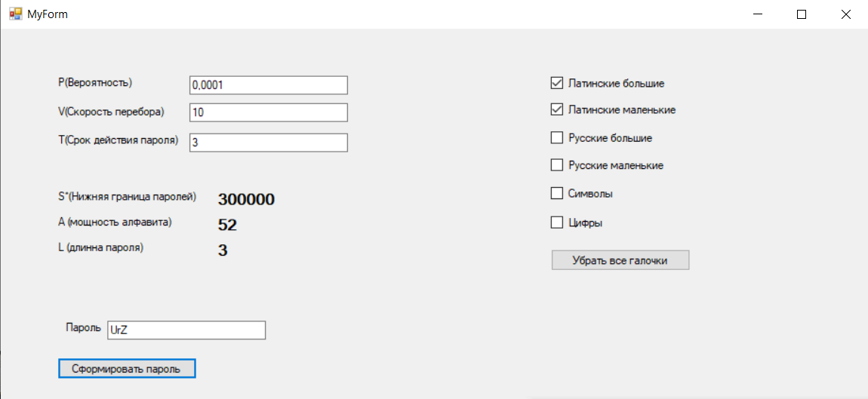868x399 pixels.
Task: Click the MyForm title text
Action: pos(48,14)
